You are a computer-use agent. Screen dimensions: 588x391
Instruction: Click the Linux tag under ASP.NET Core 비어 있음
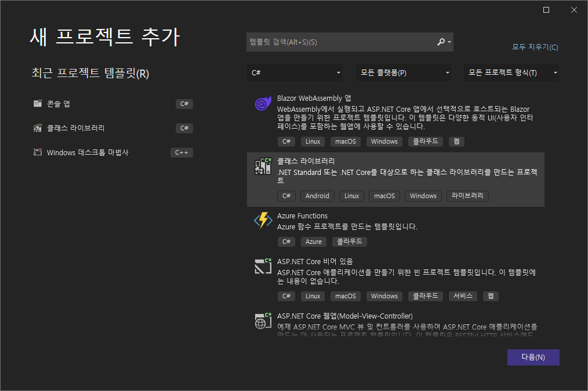(313, 296)
